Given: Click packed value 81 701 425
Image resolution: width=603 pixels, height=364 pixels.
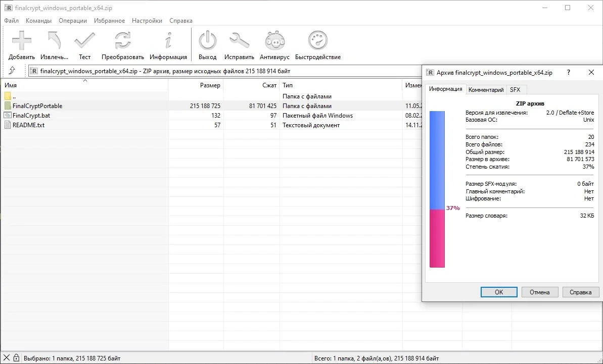Looking at the screenshot, I should click(x=263, y=106).
